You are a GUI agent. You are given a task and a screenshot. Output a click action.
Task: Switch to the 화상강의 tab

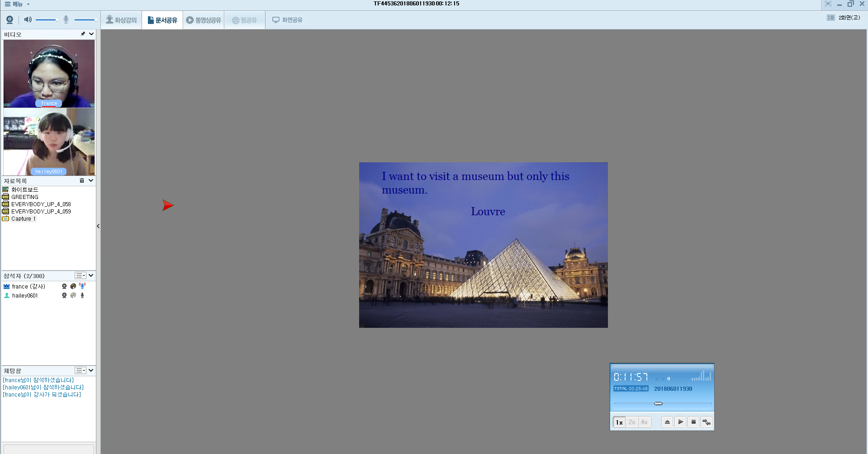(121, 20)
